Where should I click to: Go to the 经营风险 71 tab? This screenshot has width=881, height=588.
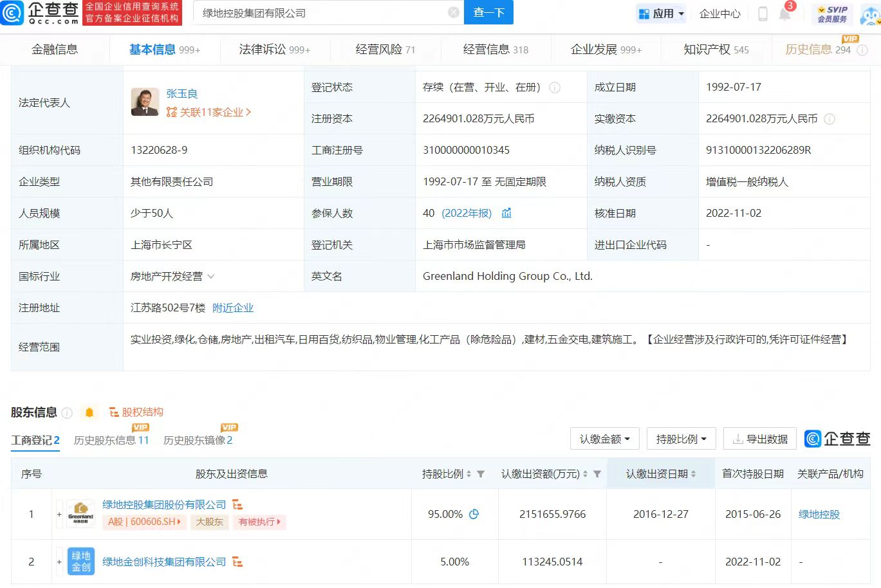click(385, 50)
